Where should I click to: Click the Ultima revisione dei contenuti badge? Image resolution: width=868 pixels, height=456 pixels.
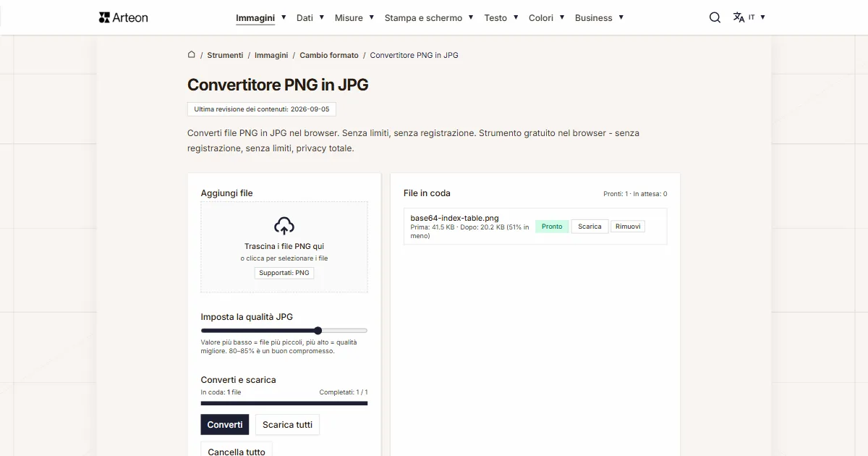tap(262, 109)
